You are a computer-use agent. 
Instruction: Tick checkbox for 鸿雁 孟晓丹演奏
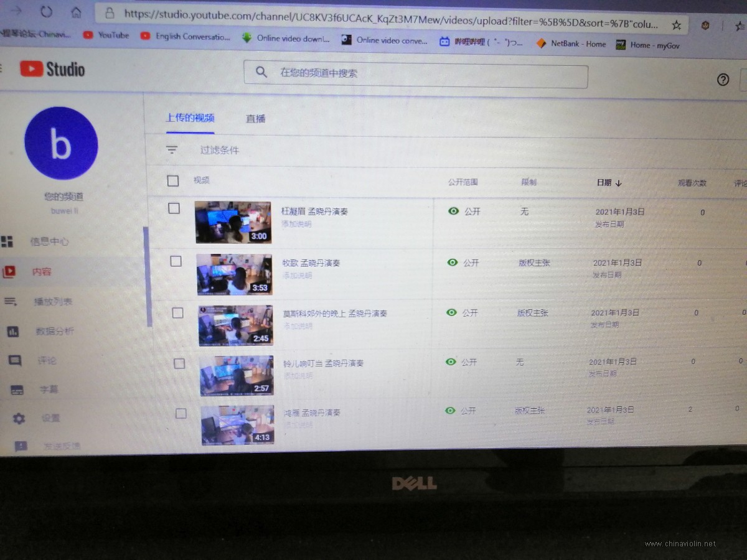pyautogui.click(x=181, y=413)
